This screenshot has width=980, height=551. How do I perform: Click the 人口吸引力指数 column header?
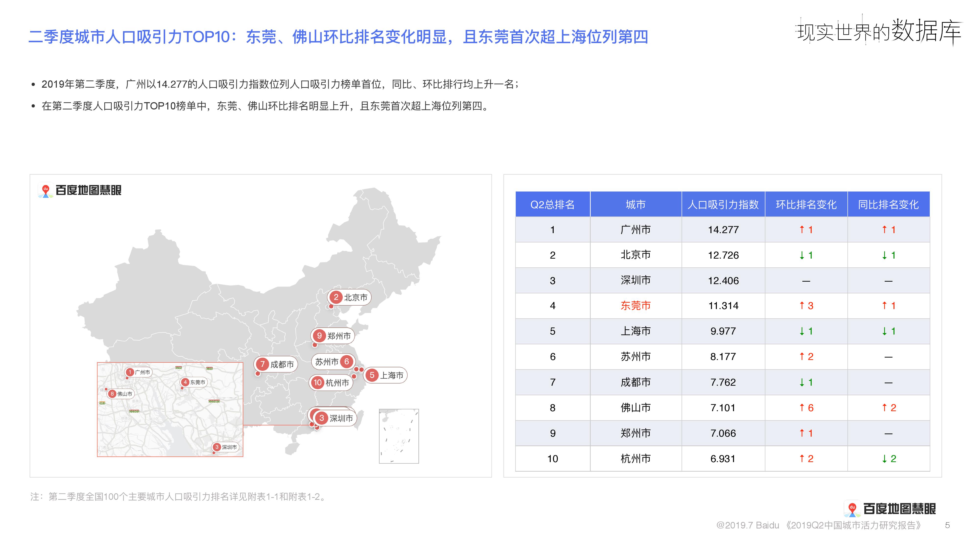pyautogui.click(x=723, y=204)
